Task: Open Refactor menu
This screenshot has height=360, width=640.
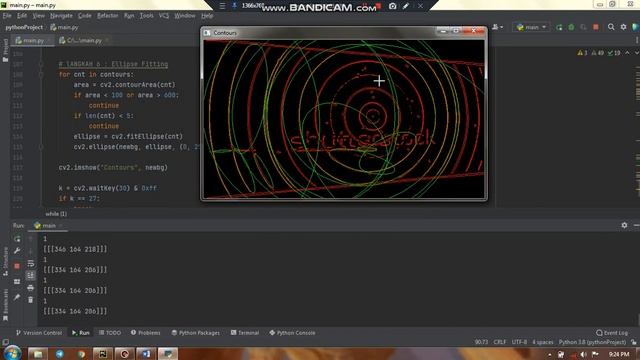Action: tap(107, 16)
